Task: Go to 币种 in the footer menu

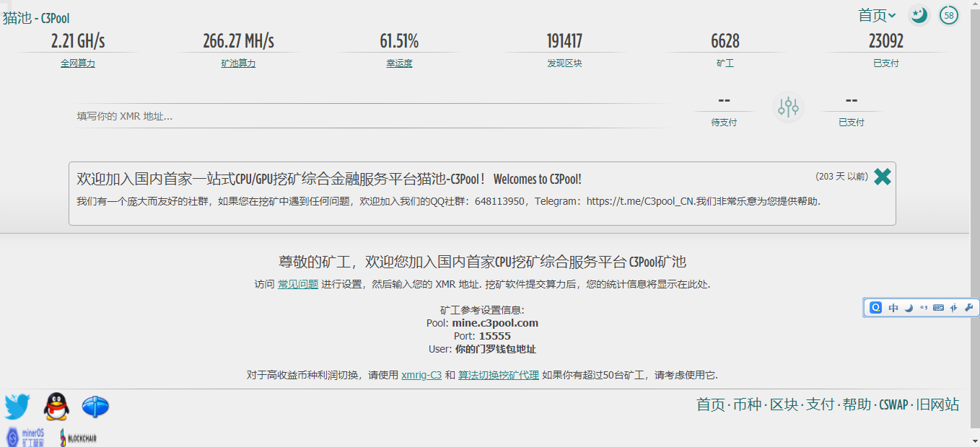Action: (747, 404)
